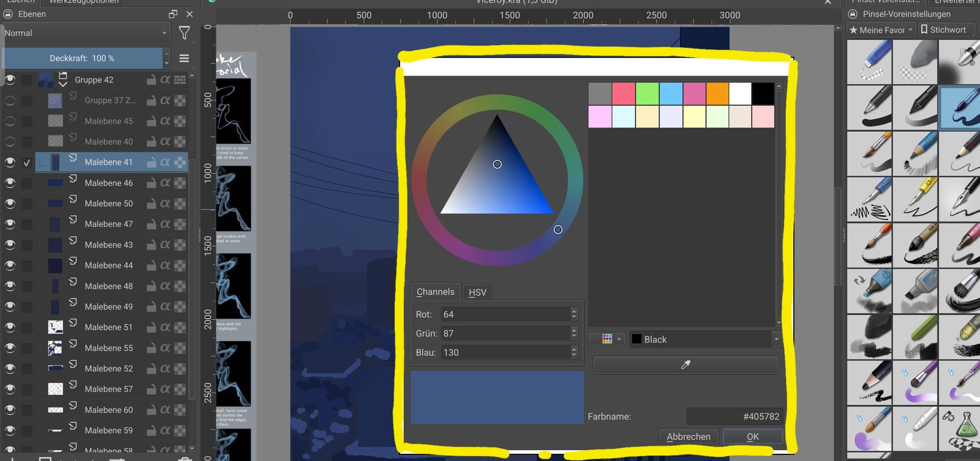Screen dimensions: 980x461
Task: Select the gray eraser brush preset
Action: pyautogui.click(x=915, y=62)
